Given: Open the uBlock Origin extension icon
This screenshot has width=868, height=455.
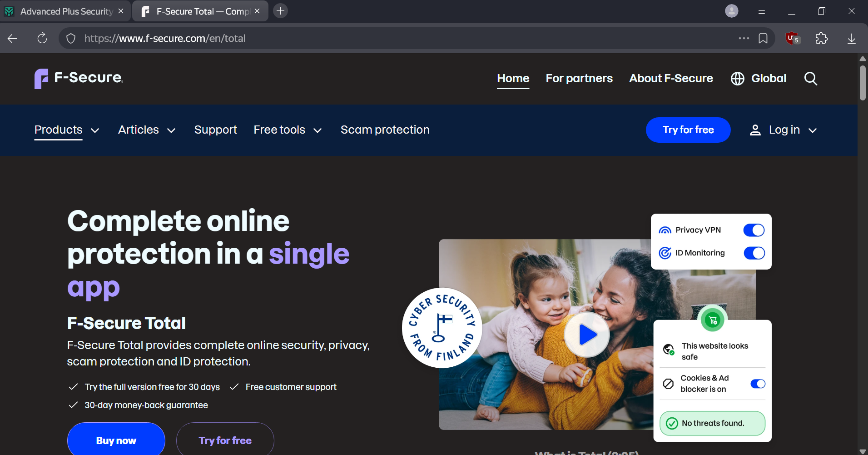Looking at the screenshot, I should click(793, 39).
